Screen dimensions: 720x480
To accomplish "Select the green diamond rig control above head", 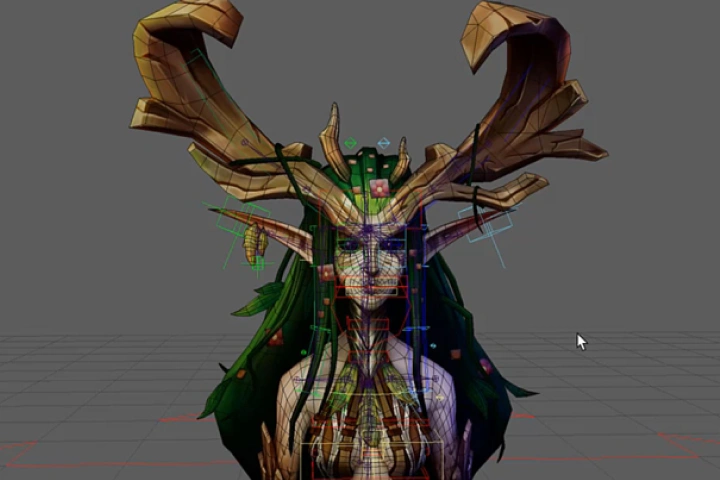I will coord(350,143).
